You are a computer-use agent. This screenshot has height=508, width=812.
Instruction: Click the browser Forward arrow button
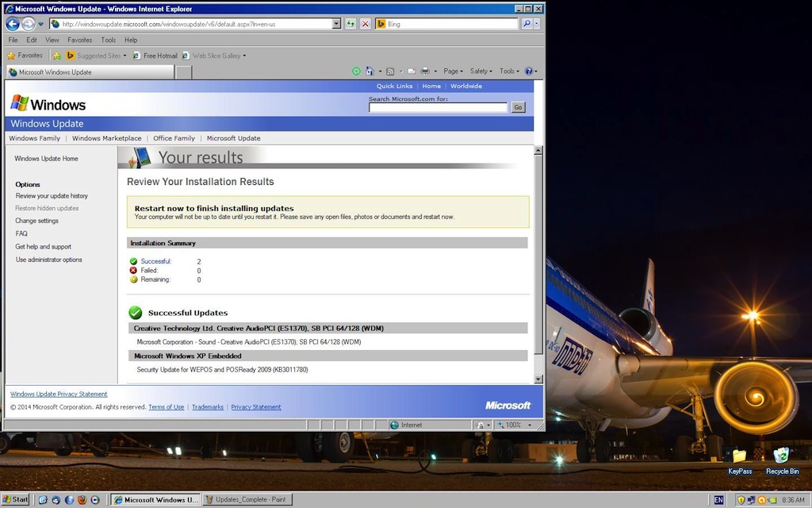point(29,24)
